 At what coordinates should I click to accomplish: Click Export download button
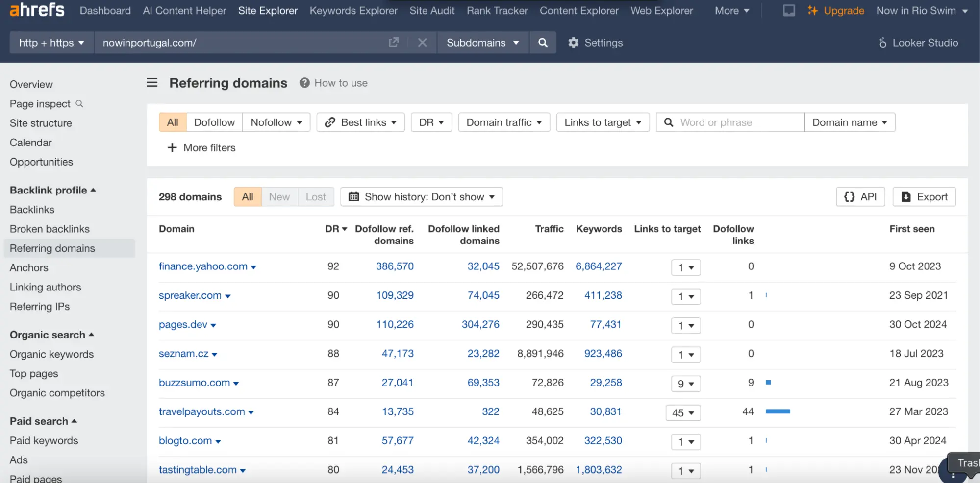924,196
